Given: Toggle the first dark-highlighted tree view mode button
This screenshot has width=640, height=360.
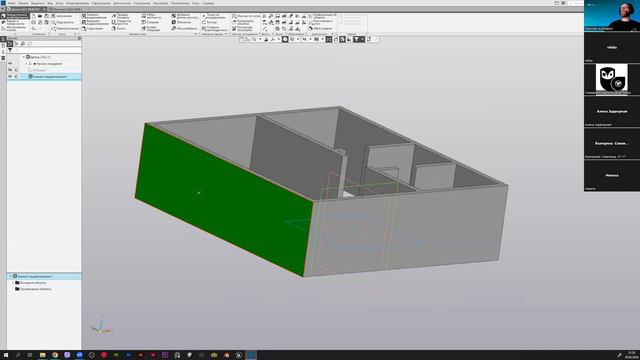Looking at the screenshot, I should coord(10,43).
